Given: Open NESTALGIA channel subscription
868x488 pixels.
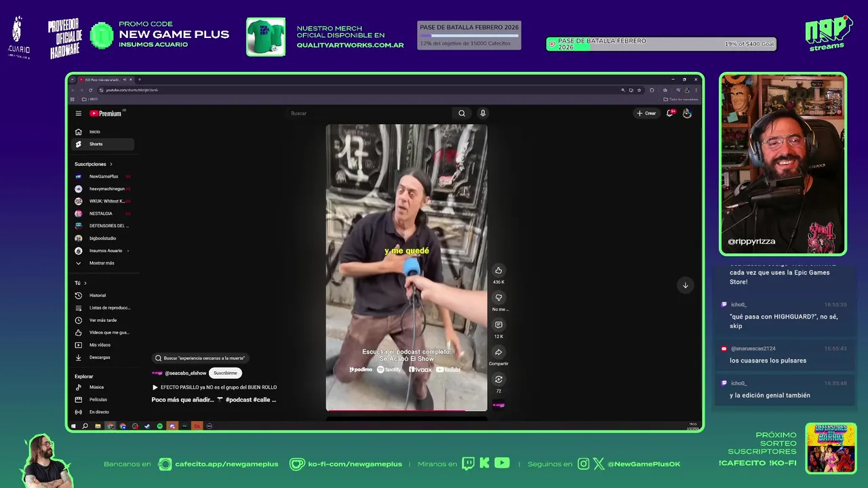Looking at the screenshot, I should [103, 213].
